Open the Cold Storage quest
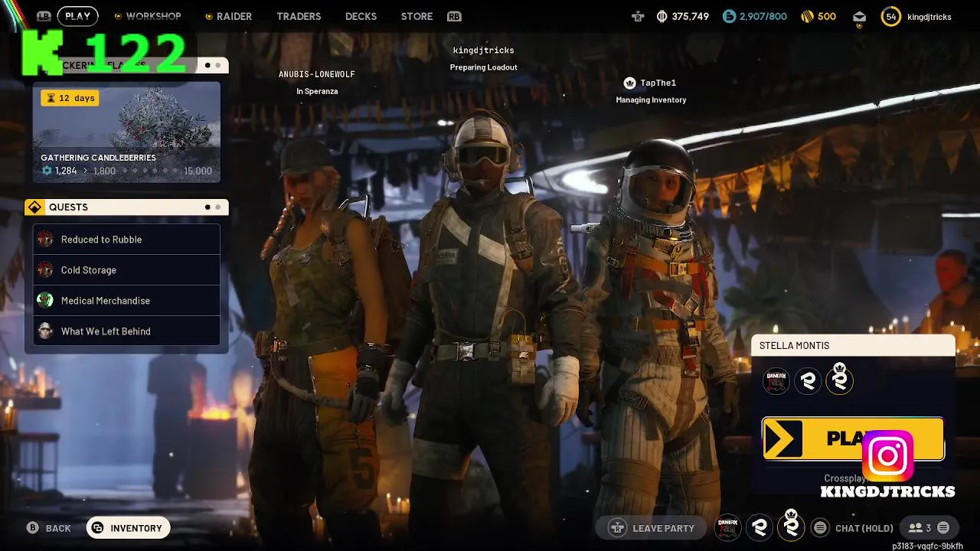This screenshot has height=551, width=980. coord(126,270)
